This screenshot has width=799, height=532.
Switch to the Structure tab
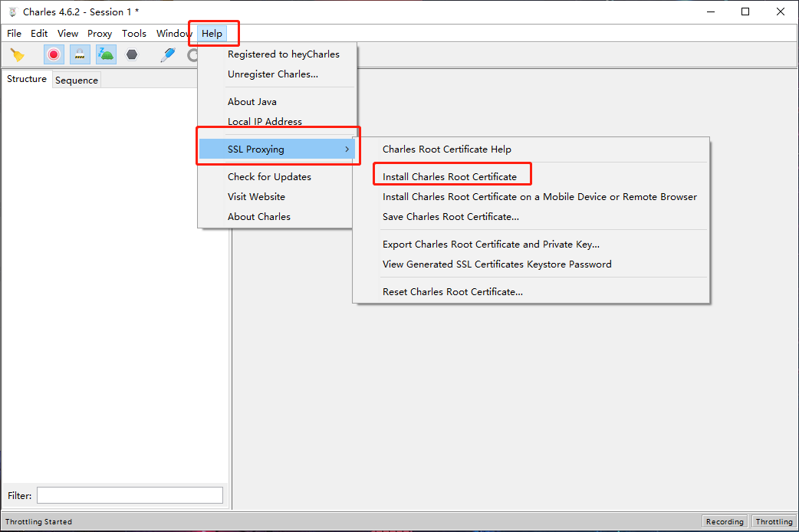[27, 79]
